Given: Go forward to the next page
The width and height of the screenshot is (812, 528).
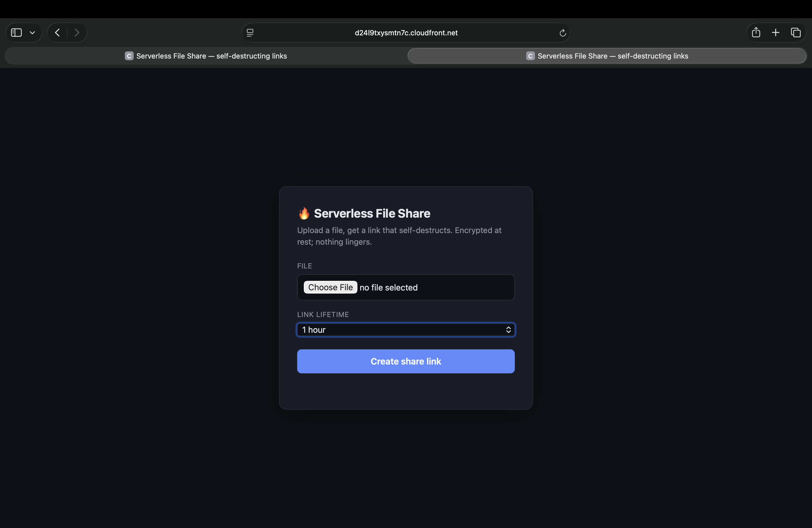Looking at the screenshot, I should point(77,33).
